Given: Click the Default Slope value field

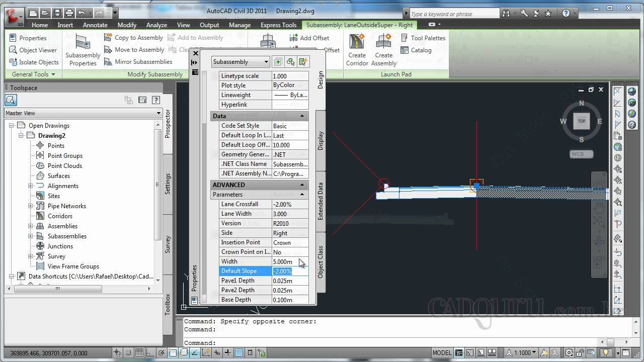Looking at the screenshot, I should click(x=290, y=271).
